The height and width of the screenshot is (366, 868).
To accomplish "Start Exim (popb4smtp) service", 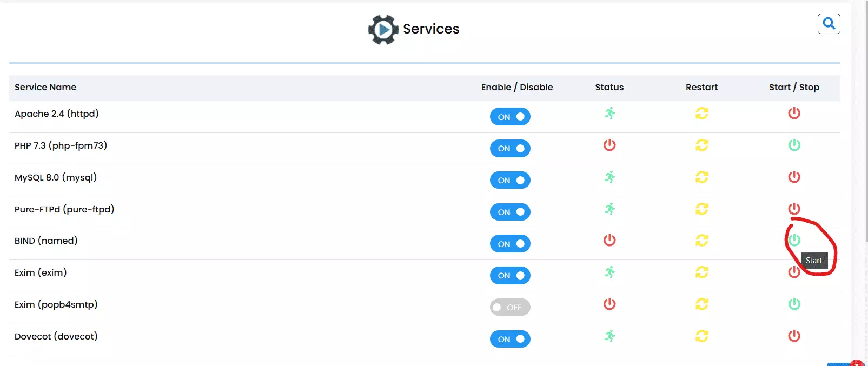I will click(794, 304).
